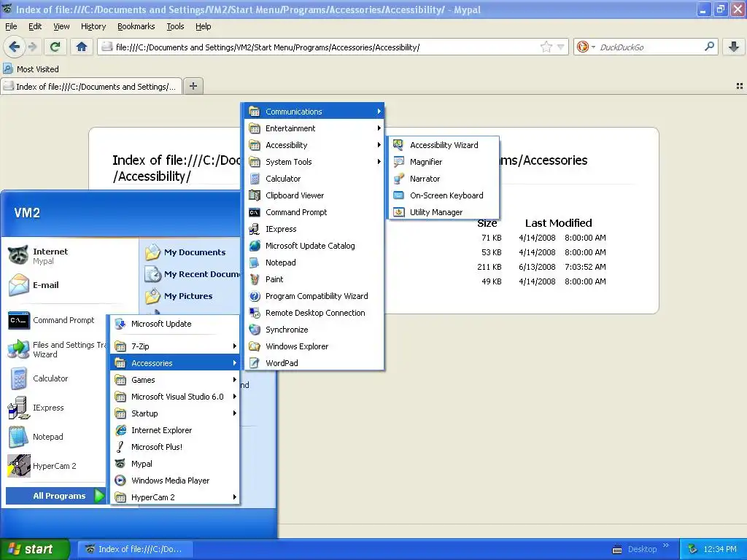747x560 pixels.
Task: Click the Forward arrow in Mypal toolbar
Action: pos(32,47)
